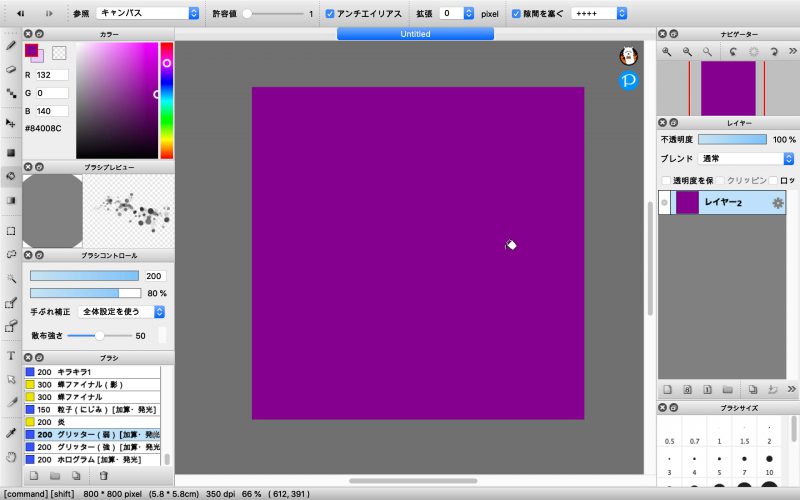Enable 透明度を保護 for the layer
Screen dimensions: 800x500
pos(666,180)
